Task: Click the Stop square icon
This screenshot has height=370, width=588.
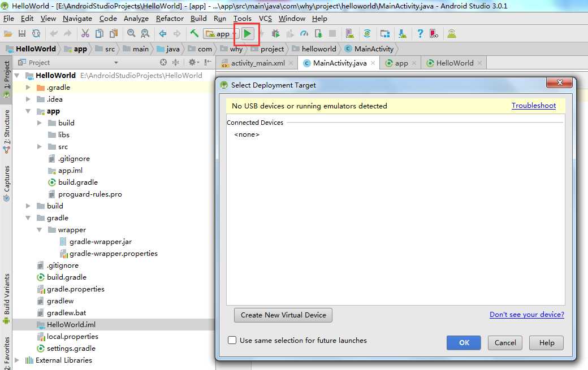Action: point(332,34)
